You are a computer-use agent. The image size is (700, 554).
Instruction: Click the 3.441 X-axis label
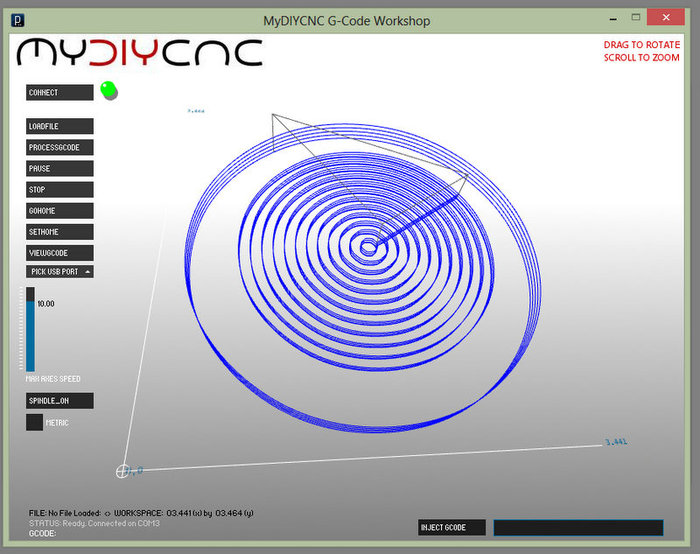pyautogui.click(x=616, y=442)
